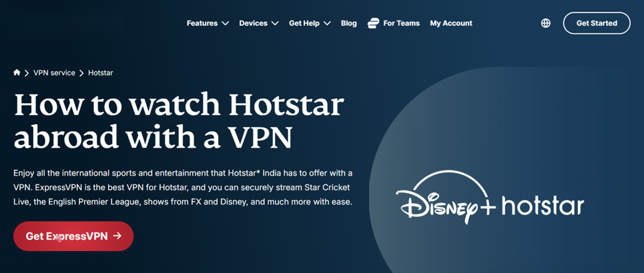Screen dimensions: 644x273
Task: Click the Disney+ Hotstar logo
Action: pos(490,200)
